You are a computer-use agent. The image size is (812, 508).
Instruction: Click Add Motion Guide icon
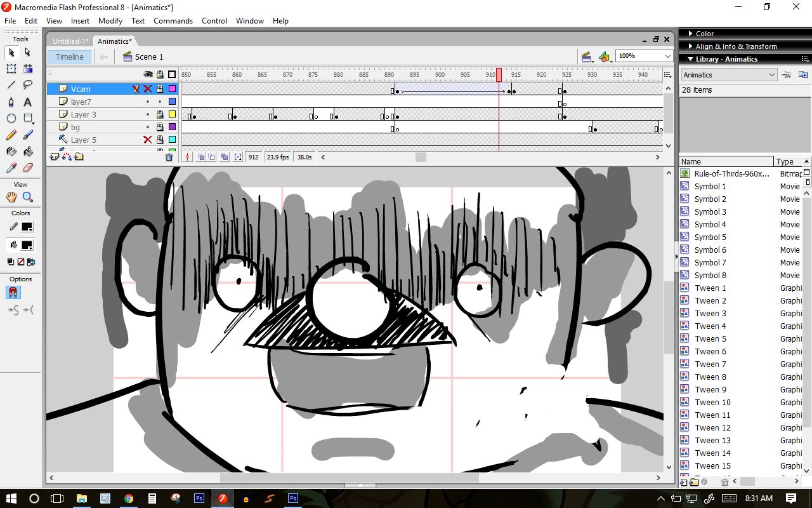[x=67, y=157]
